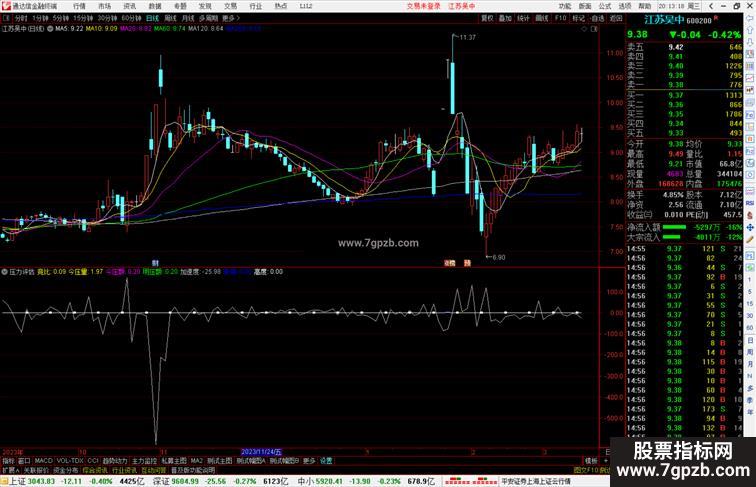Expand the 更多 periods dropdown

[x=230, y=18]
